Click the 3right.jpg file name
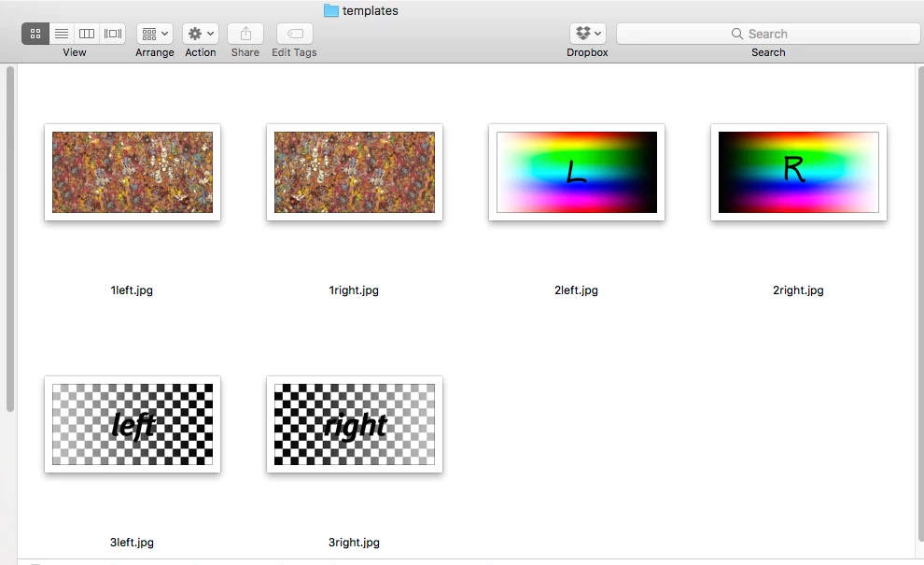 pyautogui.click(x=354, y=542)
